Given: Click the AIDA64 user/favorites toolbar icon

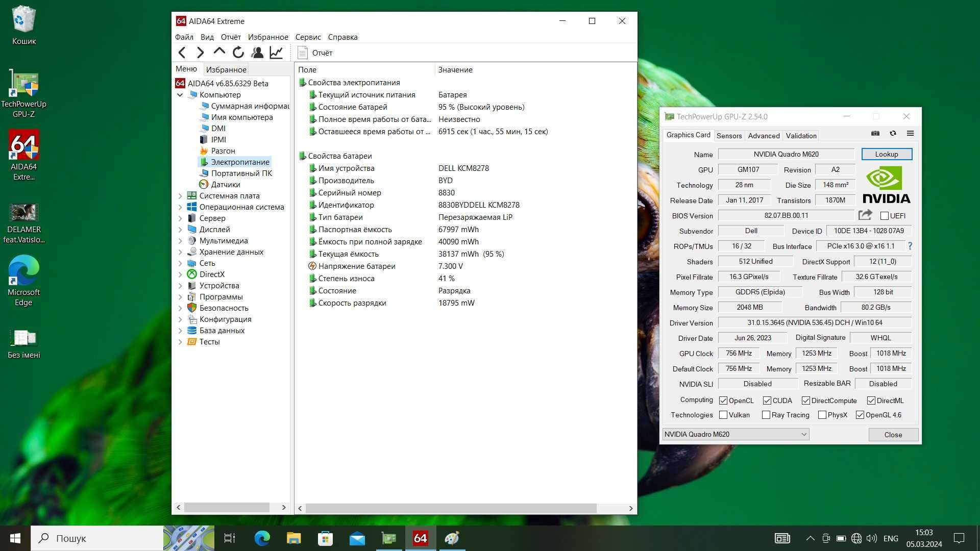Looking at the screenshot, I should tap(257, 53).
